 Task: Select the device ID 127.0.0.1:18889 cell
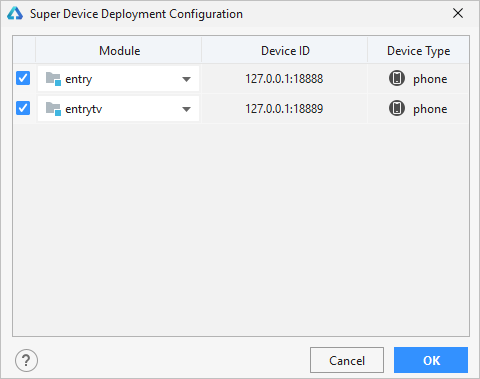coord(284,109)
